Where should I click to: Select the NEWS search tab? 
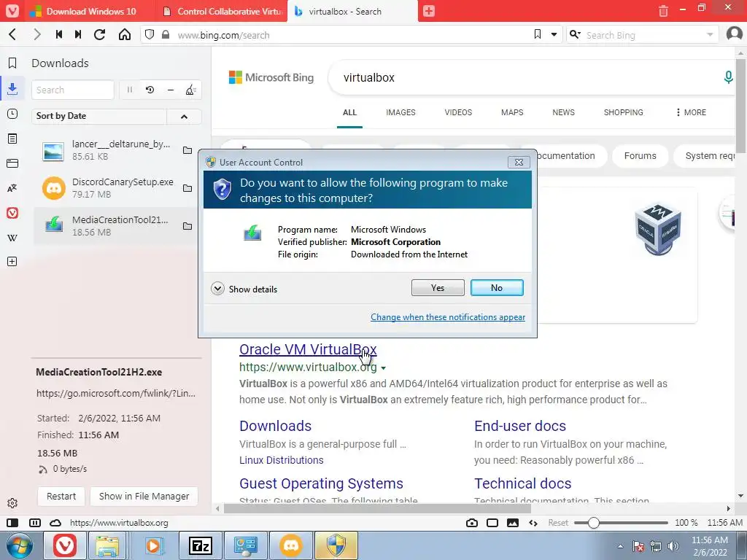(564, 112)
